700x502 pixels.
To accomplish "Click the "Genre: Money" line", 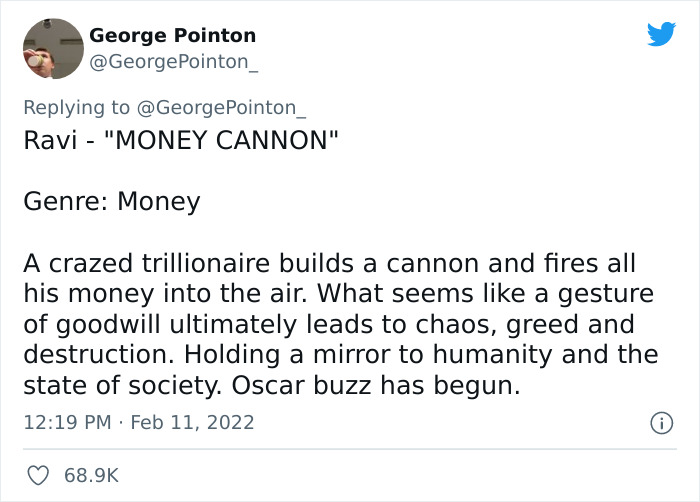I will tap(111, 202).
